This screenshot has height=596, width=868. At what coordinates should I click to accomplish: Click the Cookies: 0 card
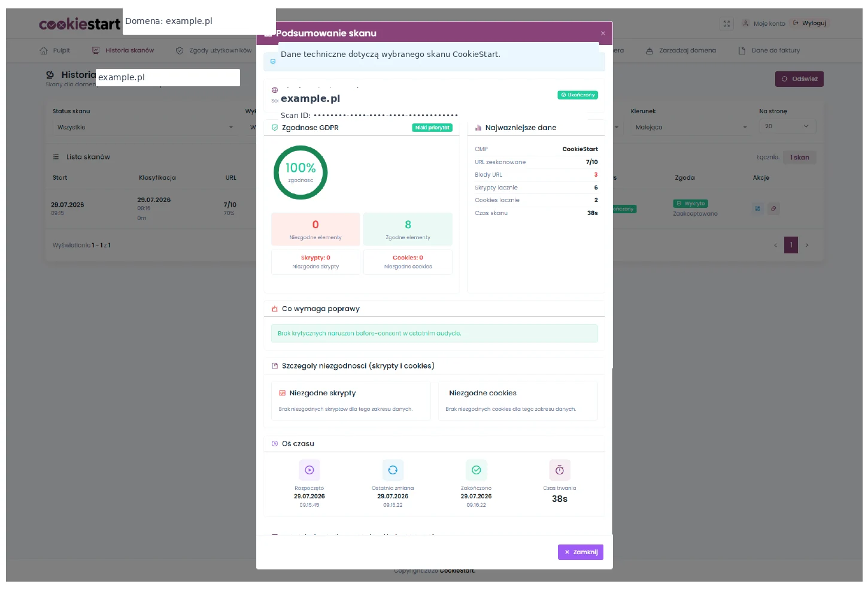coord(408,262)
